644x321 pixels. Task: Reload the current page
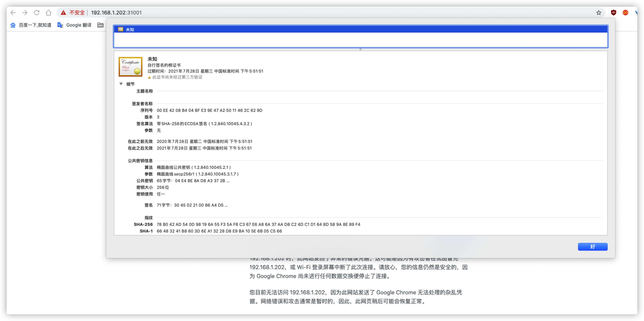tap(37, 12)
